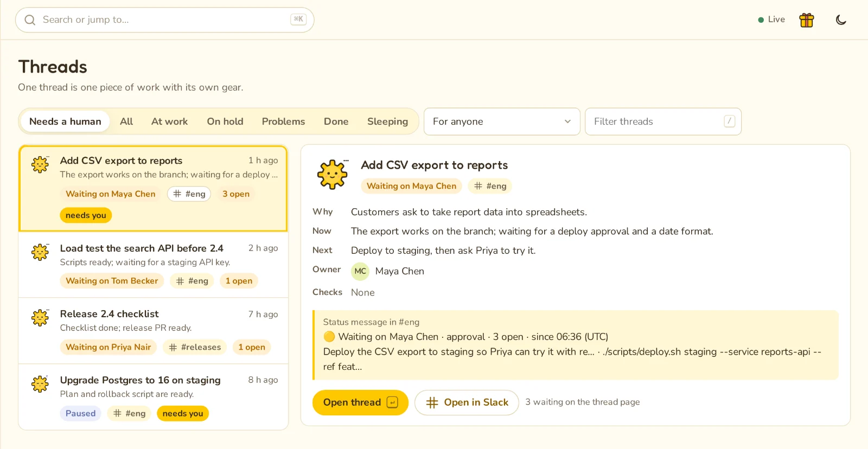
Task: Click the gear icon on Release 2.4 checklist
Action: [40, 318]
